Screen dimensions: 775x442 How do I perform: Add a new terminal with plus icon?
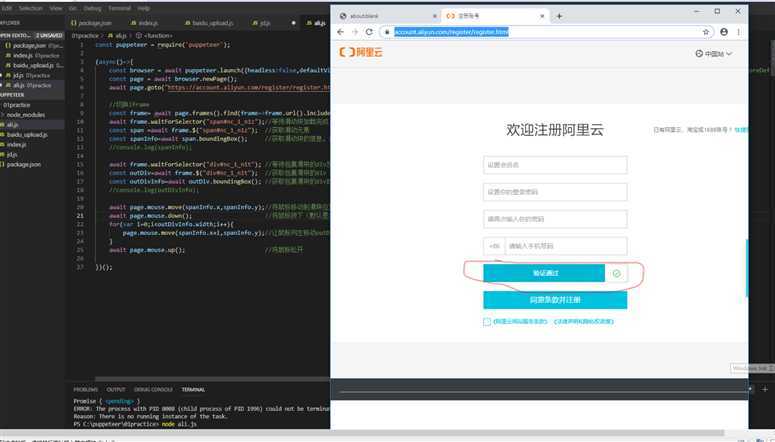click(x=765, y=389)
